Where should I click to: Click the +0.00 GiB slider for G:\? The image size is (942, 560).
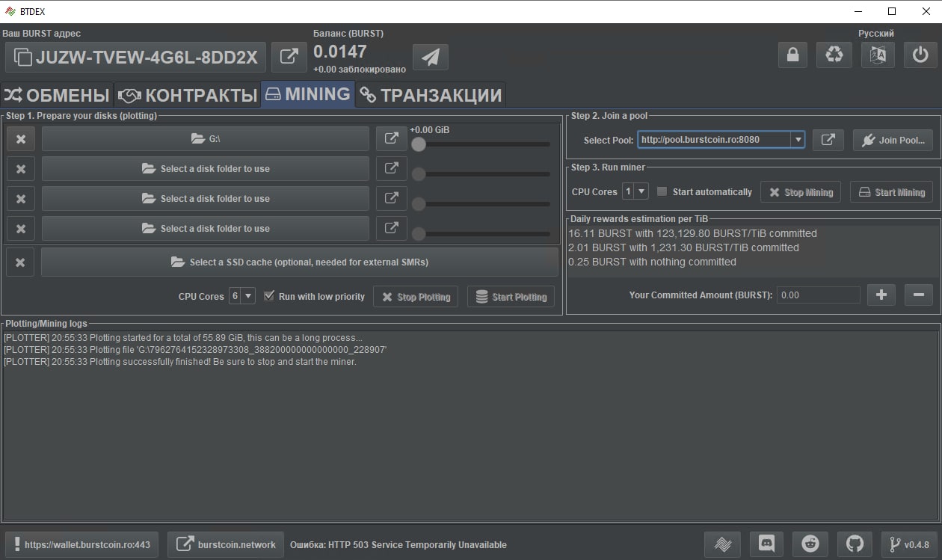point(480,144)
